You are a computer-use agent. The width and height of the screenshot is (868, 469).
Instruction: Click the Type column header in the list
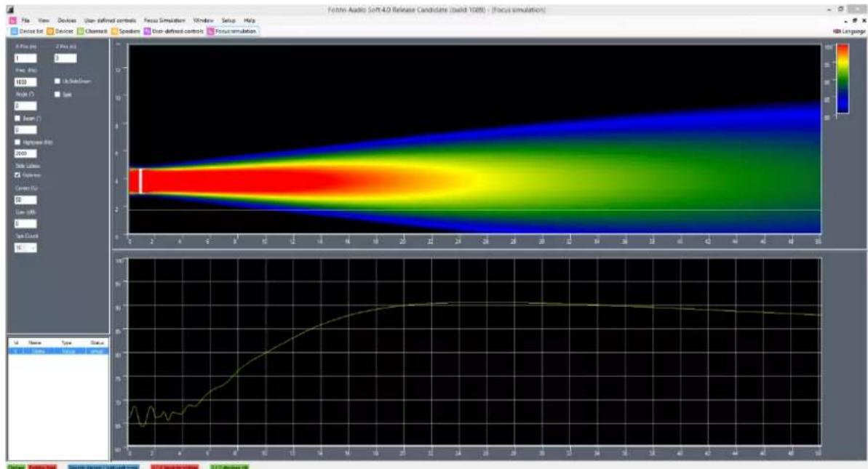pos(67,343)
